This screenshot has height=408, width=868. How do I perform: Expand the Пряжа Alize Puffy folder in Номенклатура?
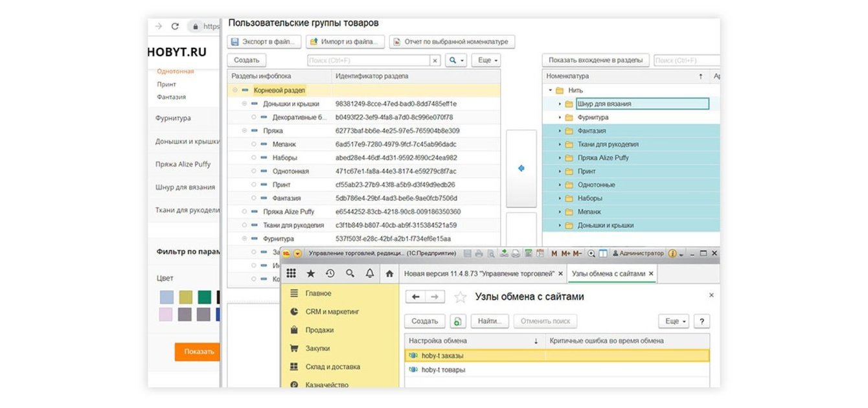[560, 158]
